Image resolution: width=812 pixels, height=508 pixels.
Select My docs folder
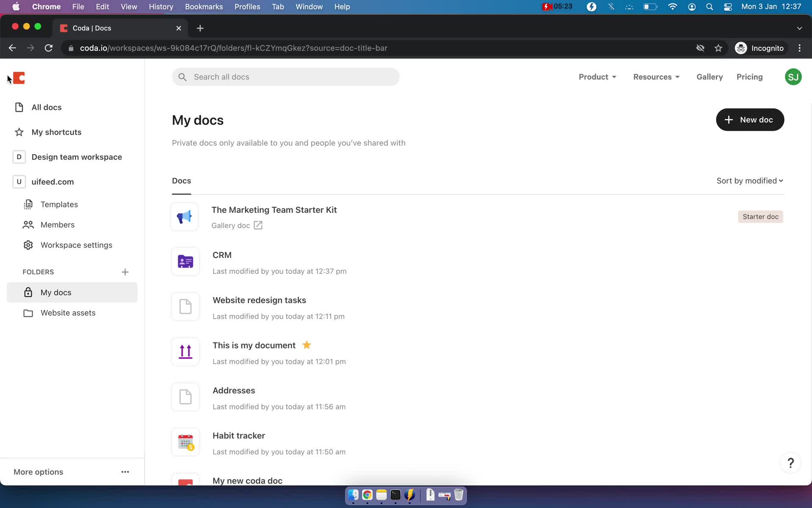(72, 293)
